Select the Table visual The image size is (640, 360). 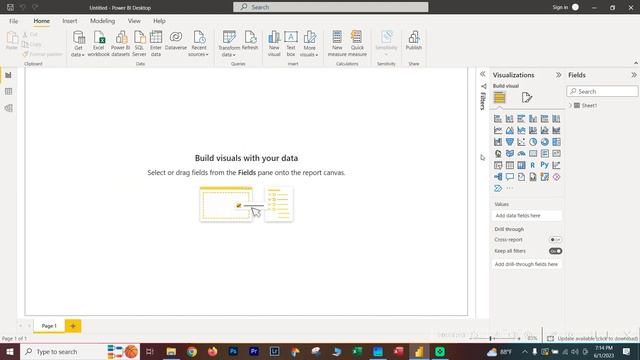[510, 165]
